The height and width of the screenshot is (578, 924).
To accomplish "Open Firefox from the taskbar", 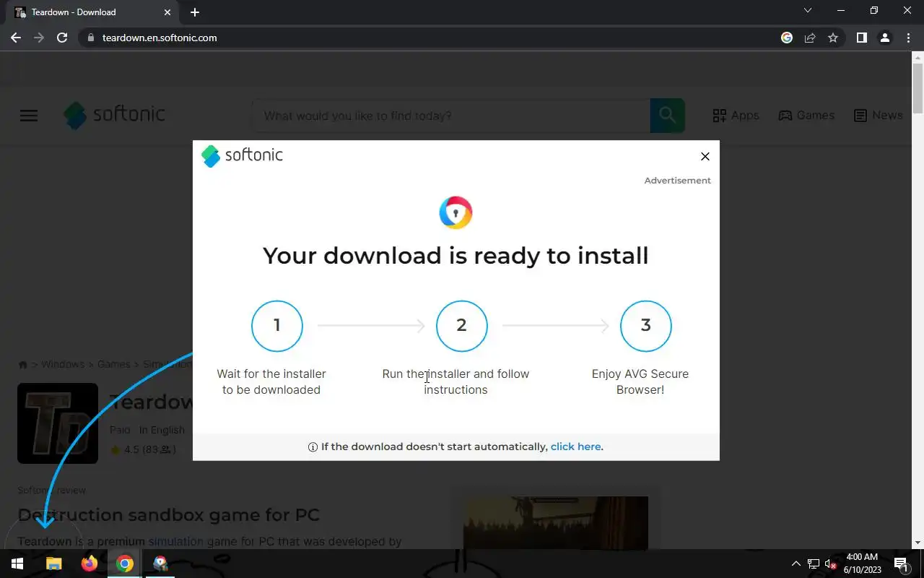I will (x=90, y=564).
